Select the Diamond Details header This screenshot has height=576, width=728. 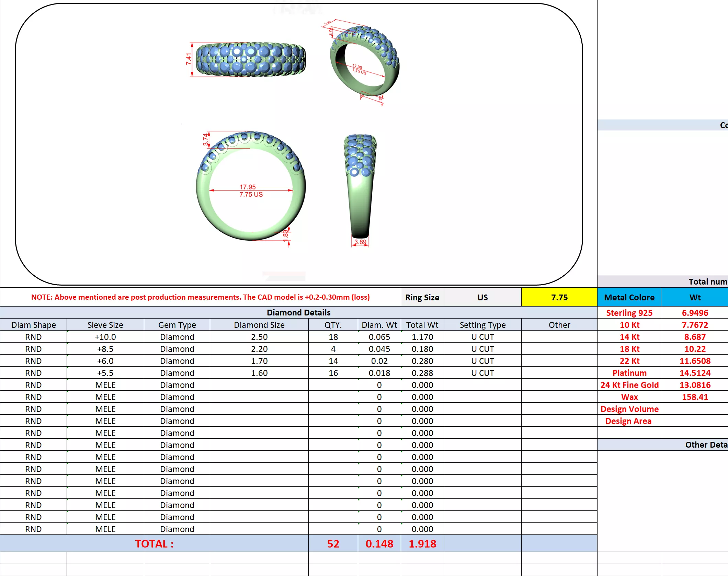(298, 312)
